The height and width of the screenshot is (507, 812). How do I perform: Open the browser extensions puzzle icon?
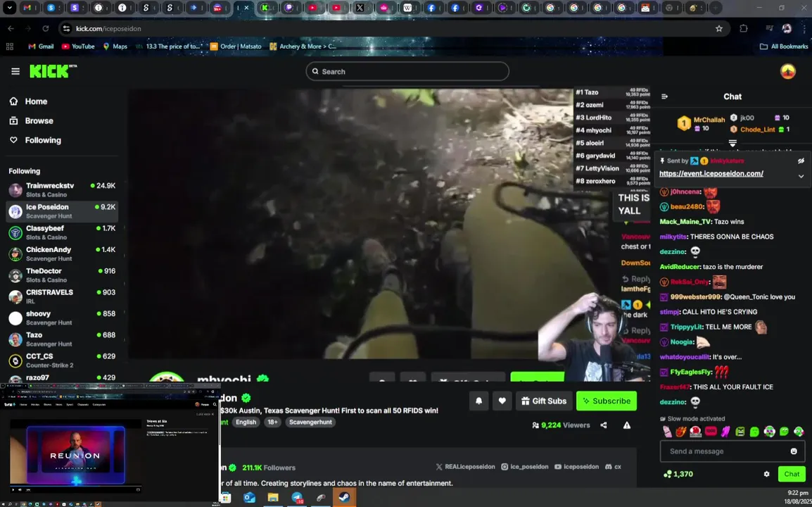pos(744,28)
